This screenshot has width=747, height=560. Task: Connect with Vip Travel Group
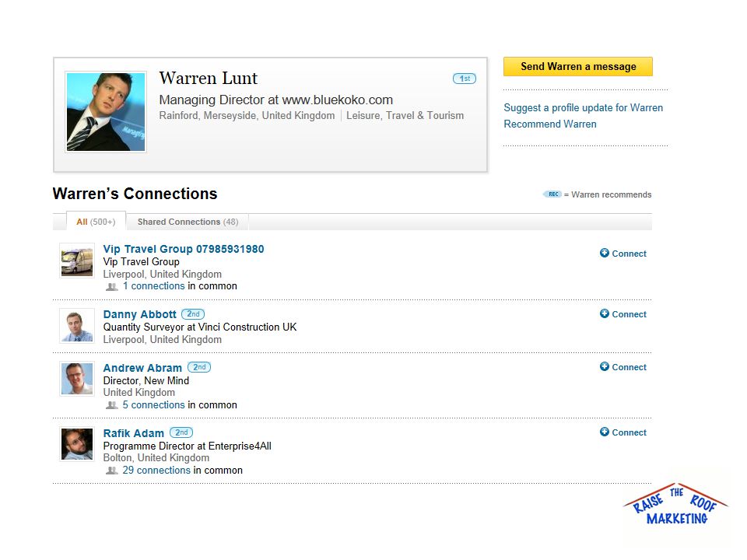pyautogui.click(x=623, y=254)
